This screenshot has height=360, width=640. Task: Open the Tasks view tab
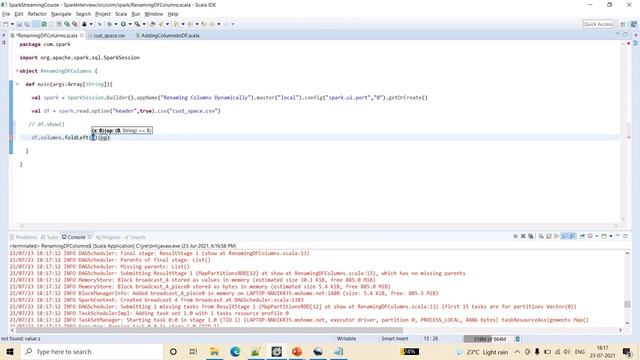[50, 237]
